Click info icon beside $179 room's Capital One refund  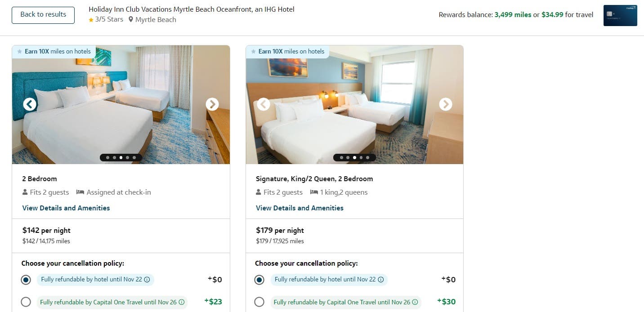click(x=415, y=302)
